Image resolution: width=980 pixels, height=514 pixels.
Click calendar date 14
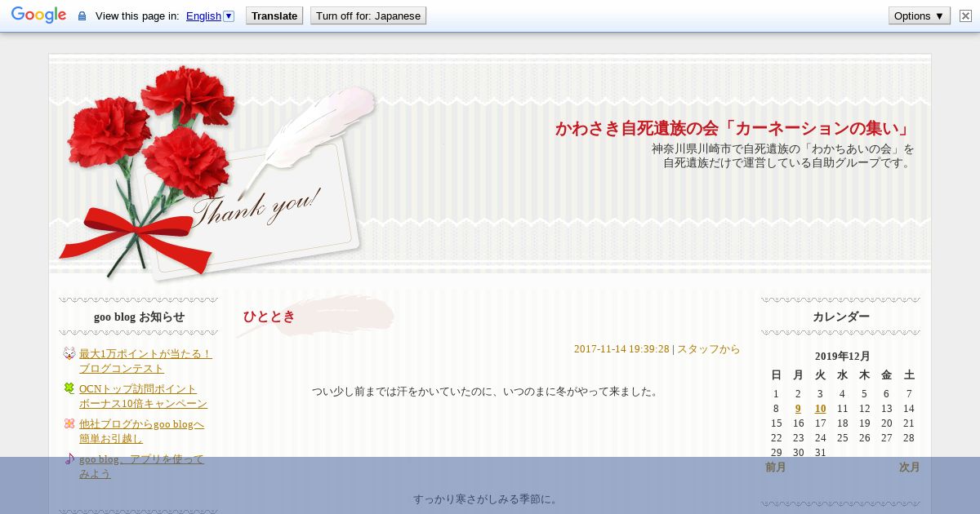point(908,409)
